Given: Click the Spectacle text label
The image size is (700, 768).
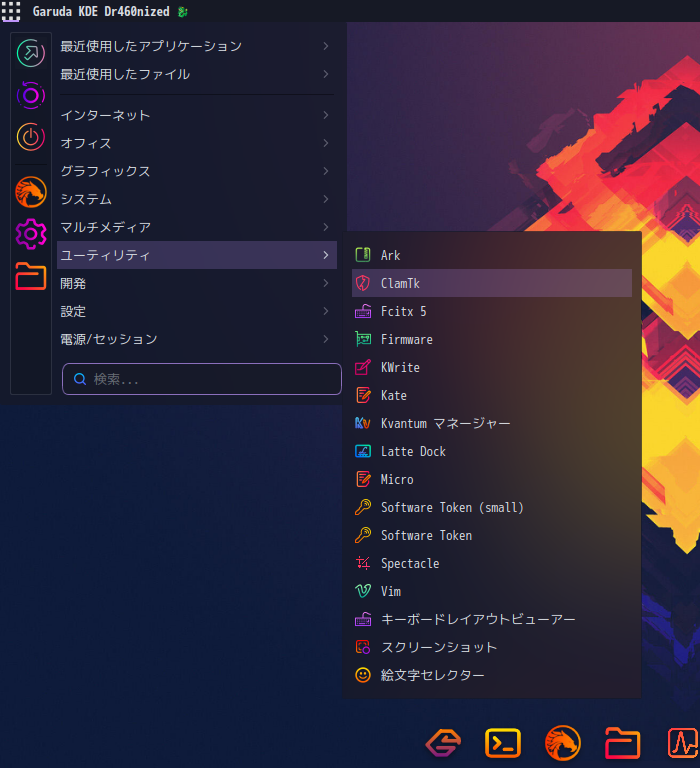Looking at the screenshot, I should tap(410, 563).
